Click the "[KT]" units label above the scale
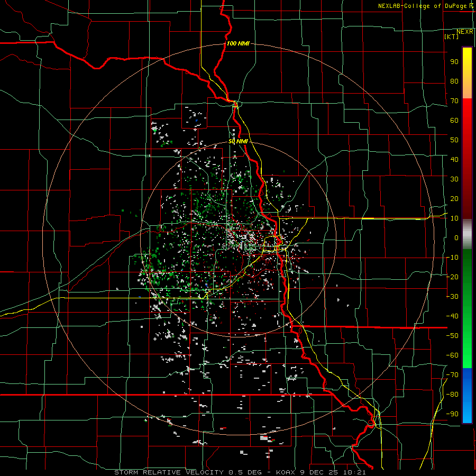This screenshot has width=476, height=476. tap(451, 36)
